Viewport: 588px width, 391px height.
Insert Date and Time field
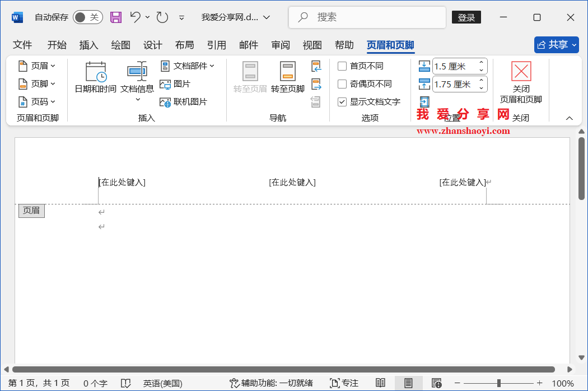96,77
